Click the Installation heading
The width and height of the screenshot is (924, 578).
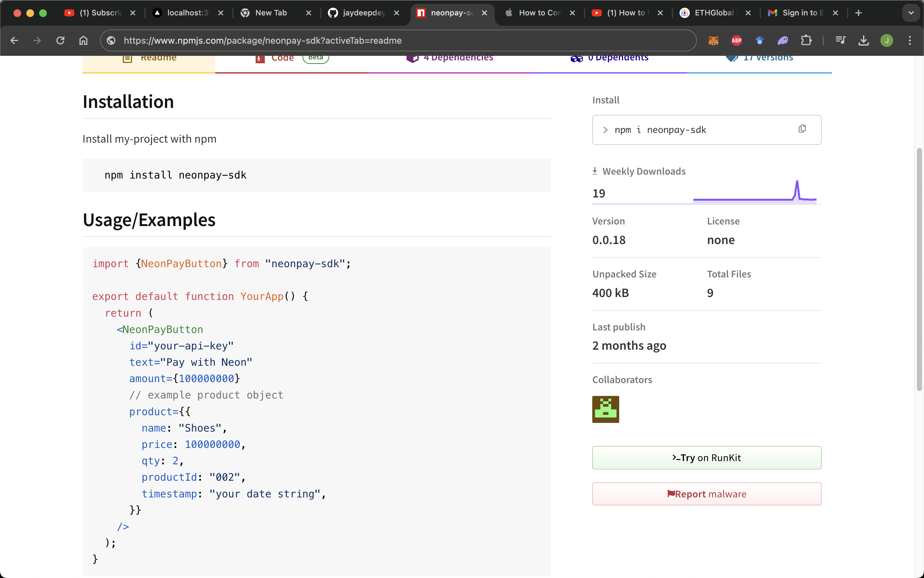click(128, 102)
